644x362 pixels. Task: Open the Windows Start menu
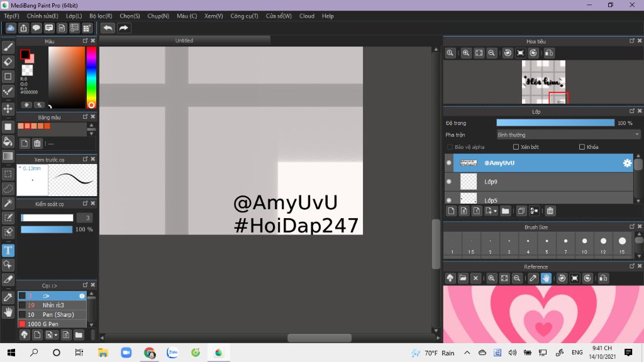pos(11,353)
